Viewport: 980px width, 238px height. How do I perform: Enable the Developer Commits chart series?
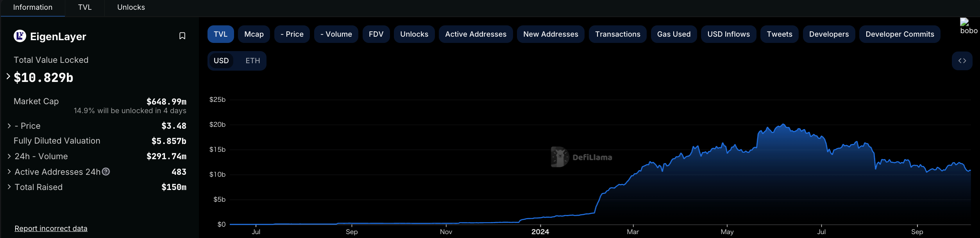click(900, 34)
